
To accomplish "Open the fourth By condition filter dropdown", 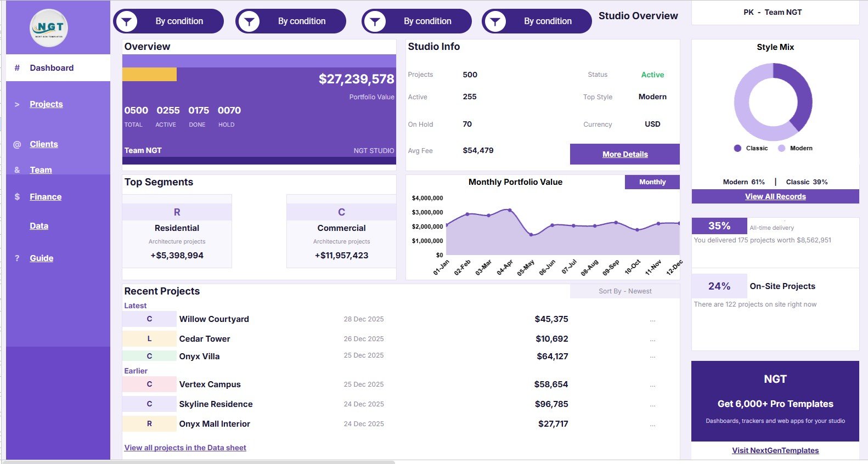I will (537, 21).
